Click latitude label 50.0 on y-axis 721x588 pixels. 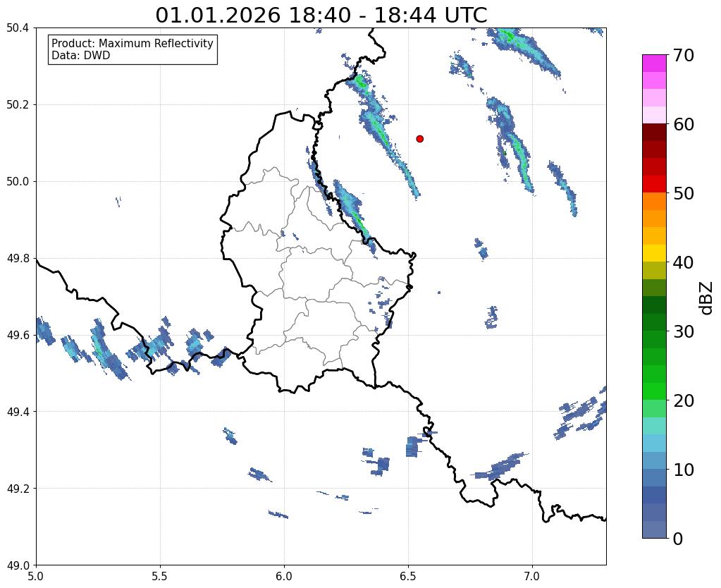[18, 182]
